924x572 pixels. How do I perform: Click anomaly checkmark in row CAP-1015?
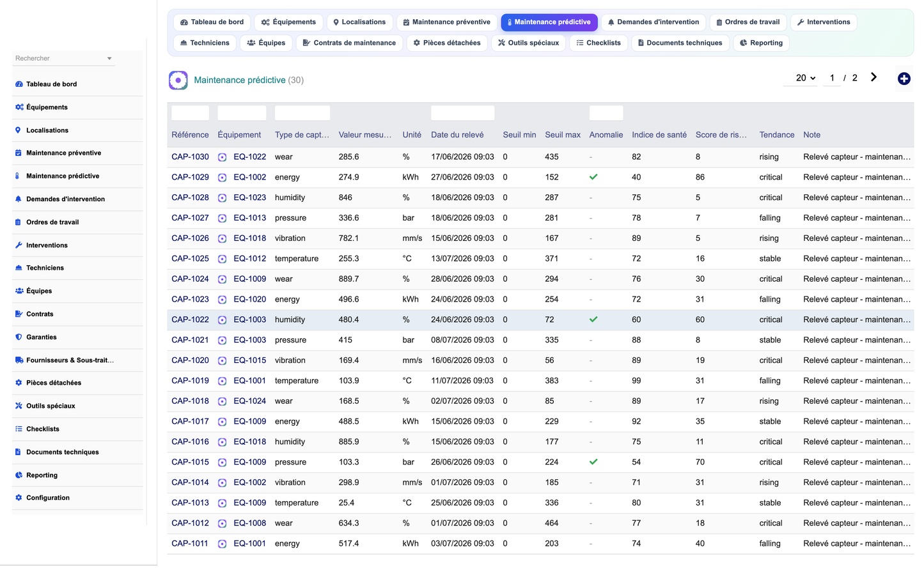(593, 462)
